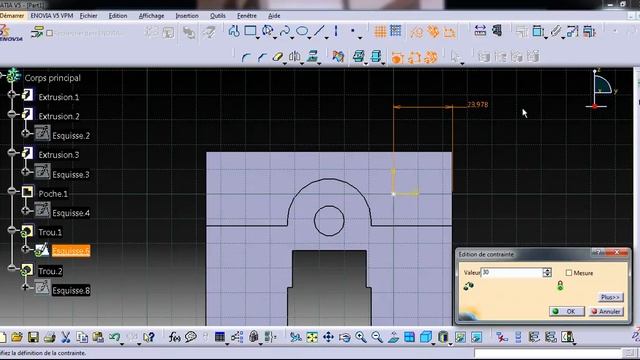Select the Rectangle sketch tool

tap(250, 31)
